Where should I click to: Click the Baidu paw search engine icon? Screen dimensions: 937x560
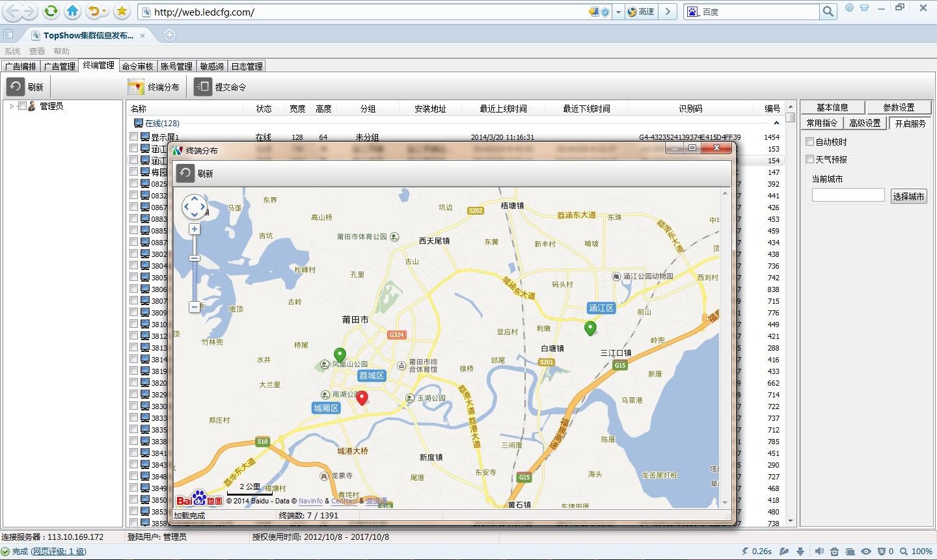693,12
